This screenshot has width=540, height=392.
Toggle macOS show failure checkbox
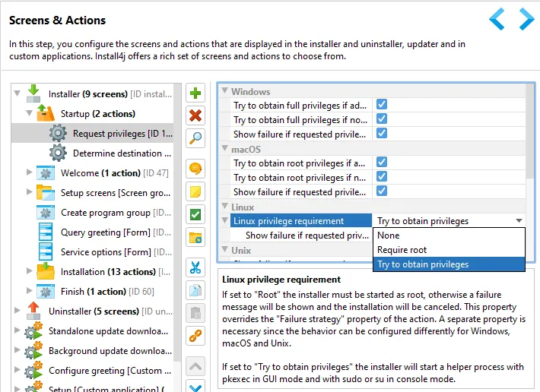382,191
